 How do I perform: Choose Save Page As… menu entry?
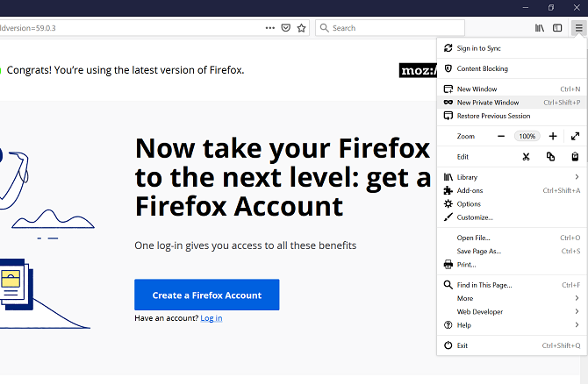pos(512,252)
